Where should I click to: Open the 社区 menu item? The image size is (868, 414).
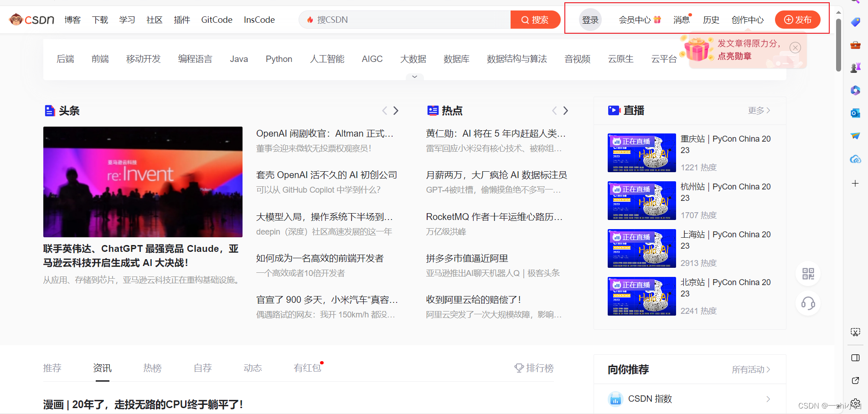click(155, 20)
